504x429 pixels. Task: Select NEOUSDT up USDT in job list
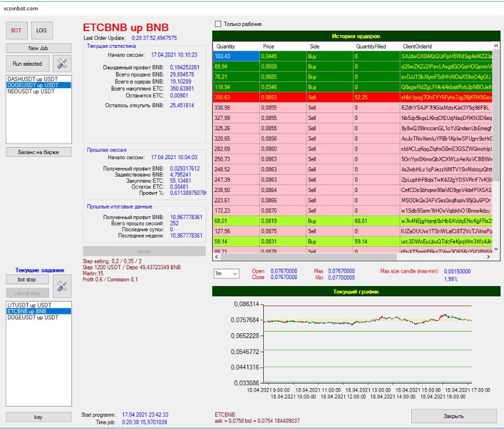31,91
